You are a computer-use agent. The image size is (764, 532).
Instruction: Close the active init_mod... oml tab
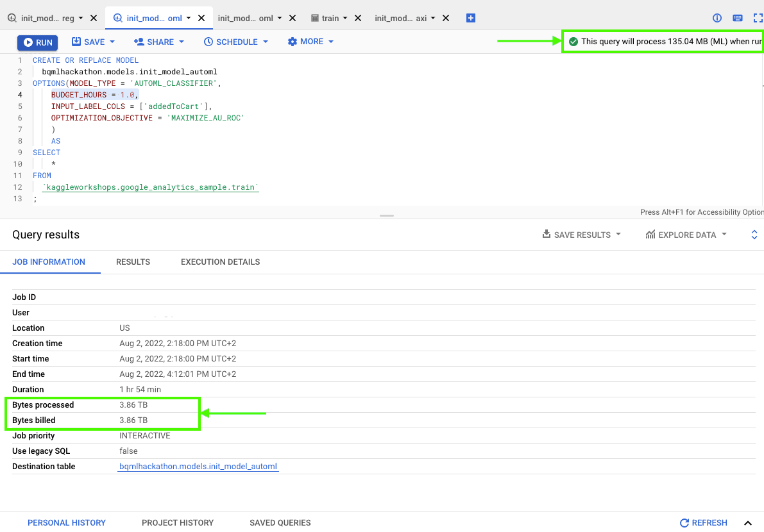[201, 18]
